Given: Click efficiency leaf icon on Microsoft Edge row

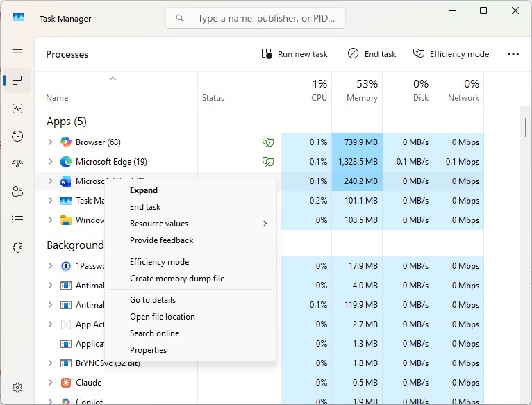Looking at the screenshot, I should (x=268, y=162).
